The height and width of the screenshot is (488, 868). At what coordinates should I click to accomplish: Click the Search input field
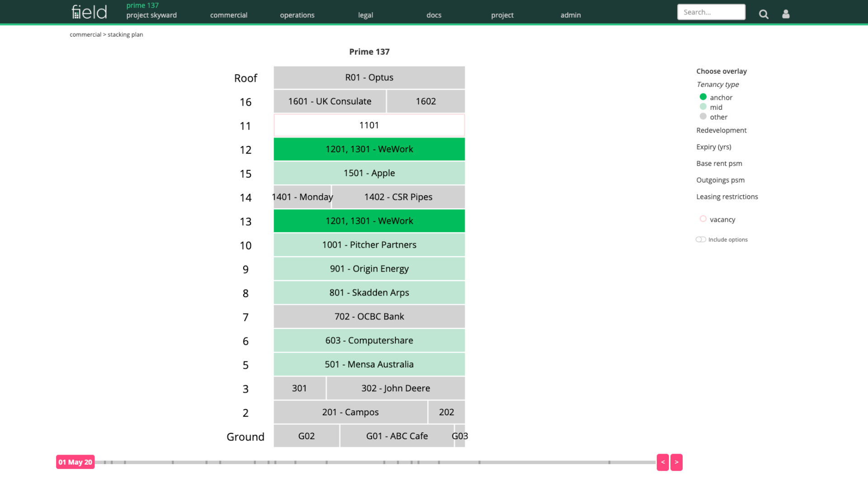711,12
